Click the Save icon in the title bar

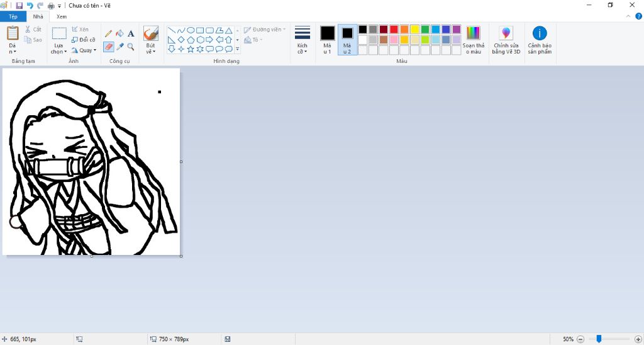(x=19, y=5)
